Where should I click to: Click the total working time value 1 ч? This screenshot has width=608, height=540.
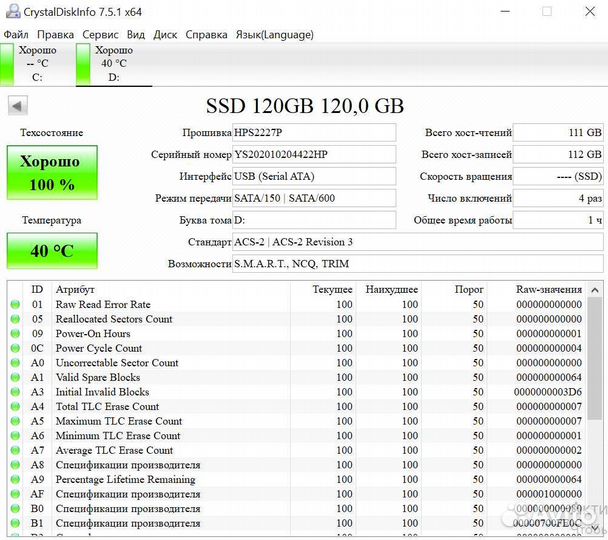pyautogui.click(x=558, y=220)
